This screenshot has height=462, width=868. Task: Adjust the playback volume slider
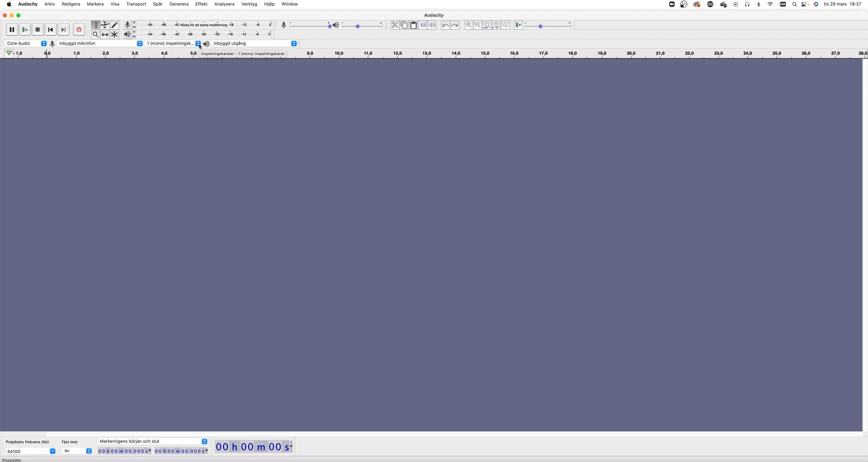coord(357,26)
